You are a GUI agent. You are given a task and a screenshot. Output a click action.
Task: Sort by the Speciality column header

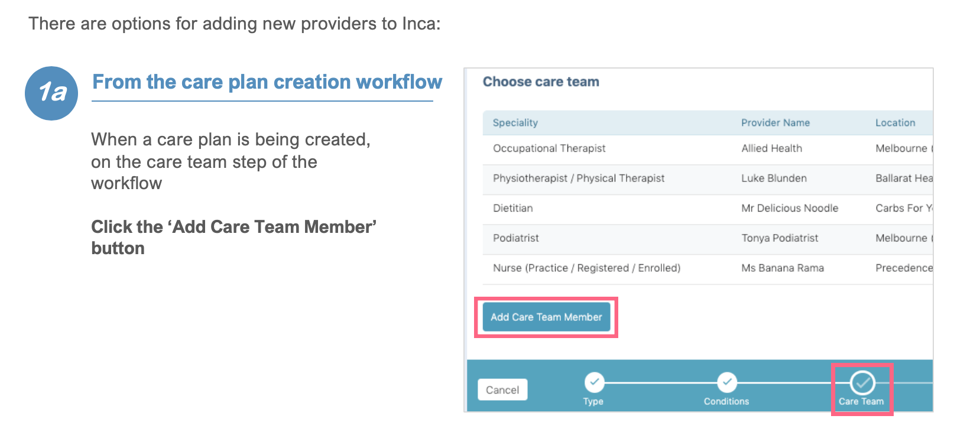[515, 122]
